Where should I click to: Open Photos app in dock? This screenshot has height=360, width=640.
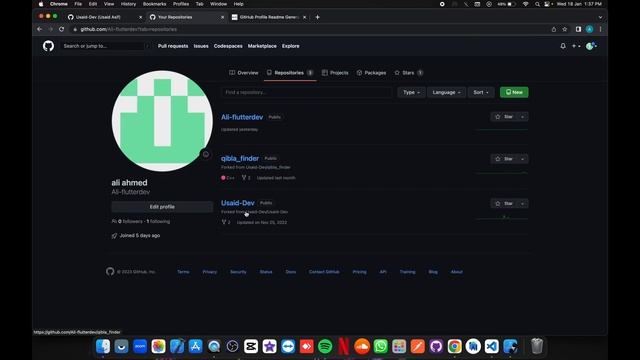tap(158, 346)
